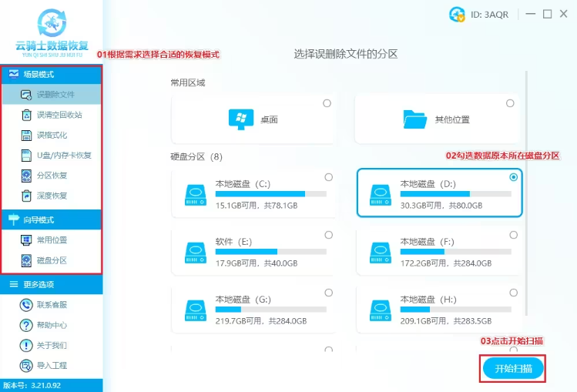Click the C: drive disk icon
Image resolution: width=577 pixels, height=392 pixels.
196,195
